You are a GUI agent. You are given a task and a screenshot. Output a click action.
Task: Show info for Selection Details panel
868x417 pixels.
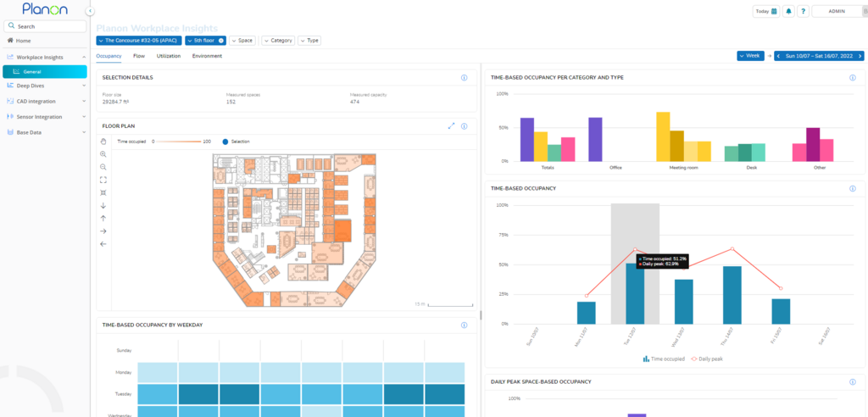click(464, 77)
